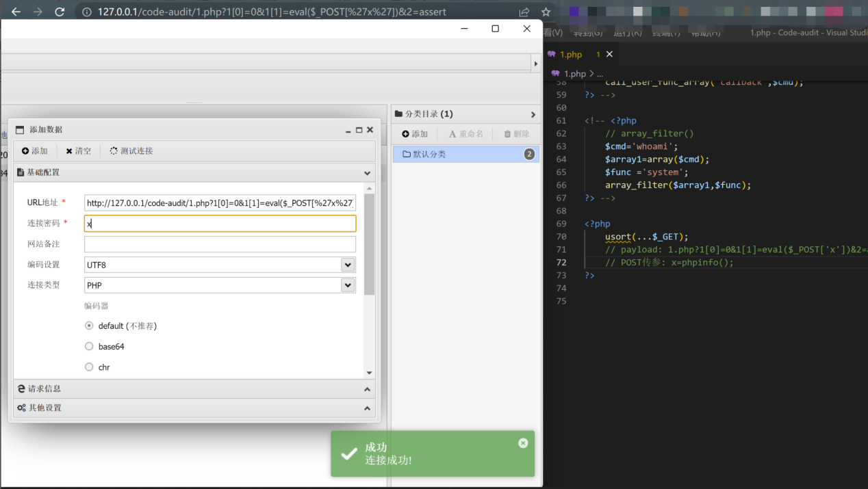Minimize the 添加数据 dialog
Viewport: 868px width, 489px height.
click(348, 130)
